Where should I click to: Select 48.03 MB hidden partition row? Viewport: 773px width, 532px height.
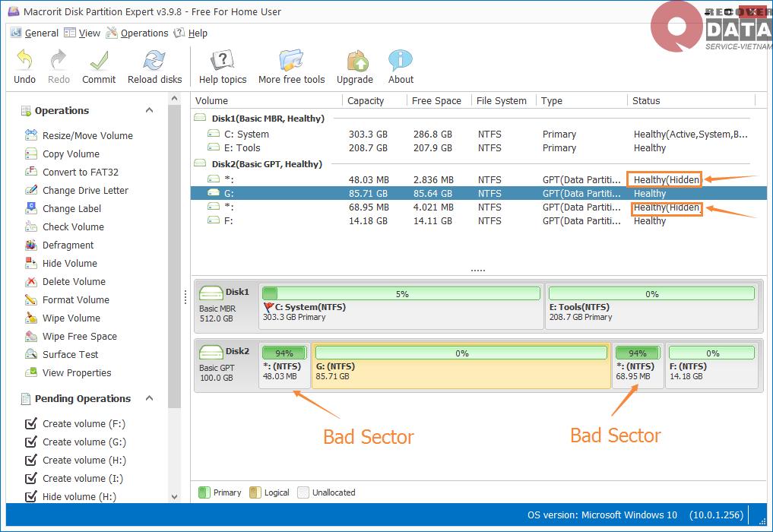(478, 179)
